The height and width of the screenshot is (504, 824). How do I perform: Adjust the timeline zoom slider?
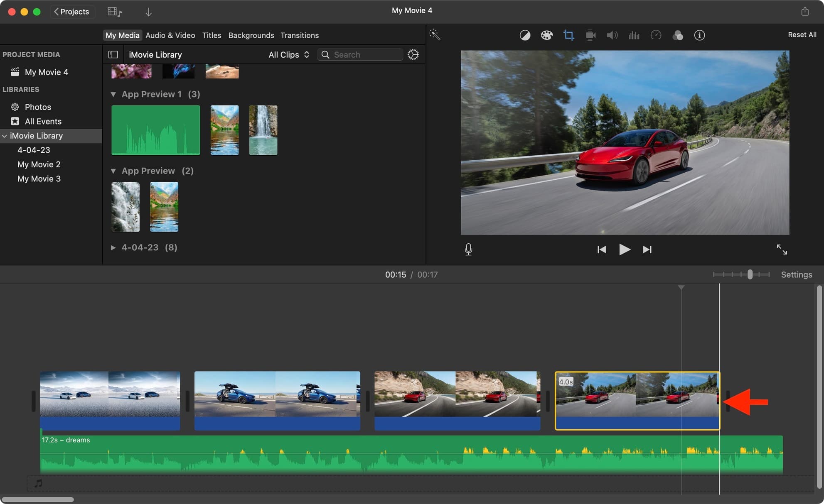coord(750,274)
